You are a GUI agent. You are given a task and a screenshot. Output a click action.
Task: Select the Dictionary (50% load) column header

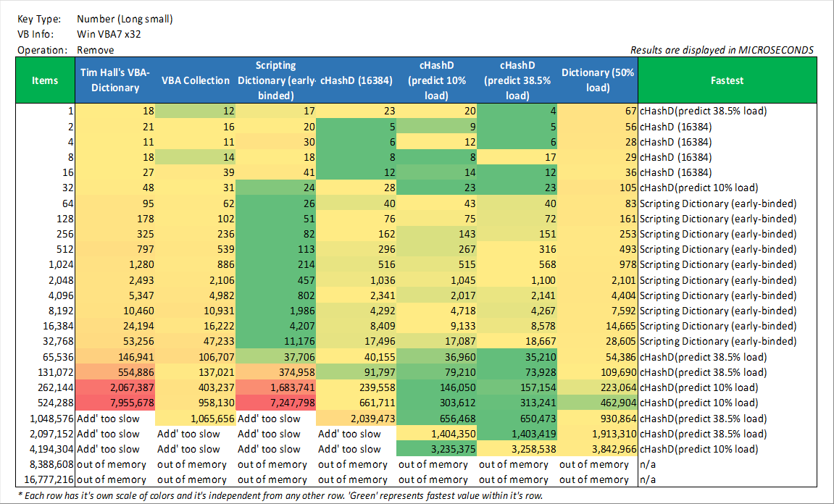pyautogui.click(x=598, y=80)
